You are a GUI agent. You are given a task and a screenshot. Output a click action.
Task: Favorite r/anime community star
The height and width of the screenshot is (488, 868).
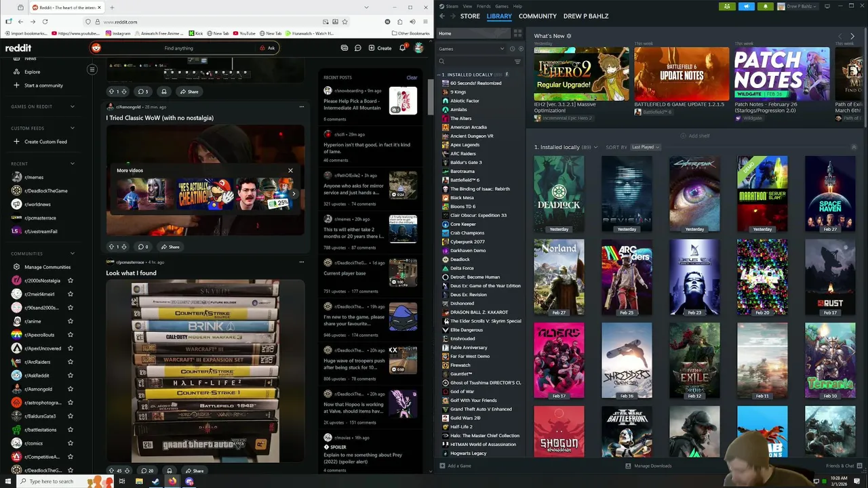71,321
